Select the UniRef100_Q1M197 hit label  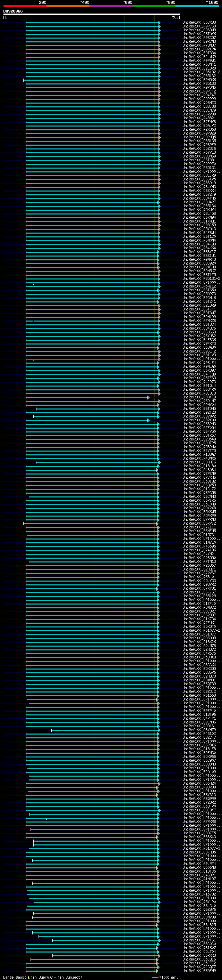point(199,879)
